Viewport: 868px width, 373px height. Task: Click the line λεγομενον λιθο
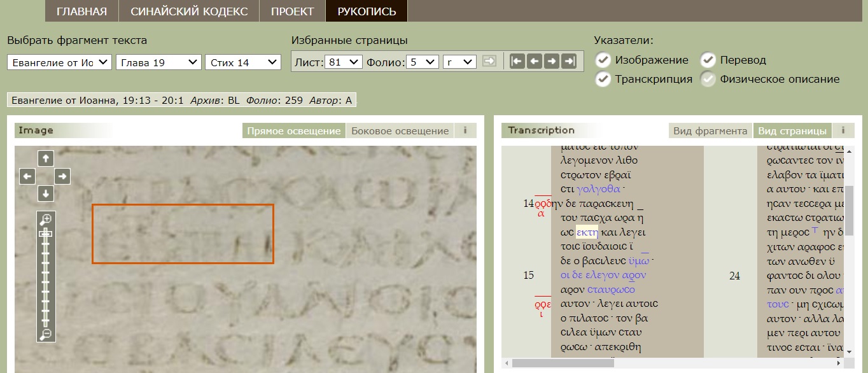(x=599, y=160)
